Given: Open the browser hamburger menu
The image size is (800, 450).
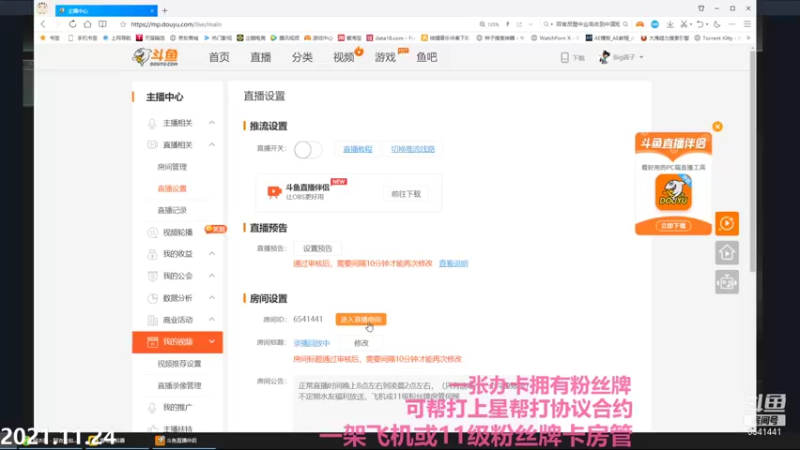Looking at the screenshot, I should point(747,24).
